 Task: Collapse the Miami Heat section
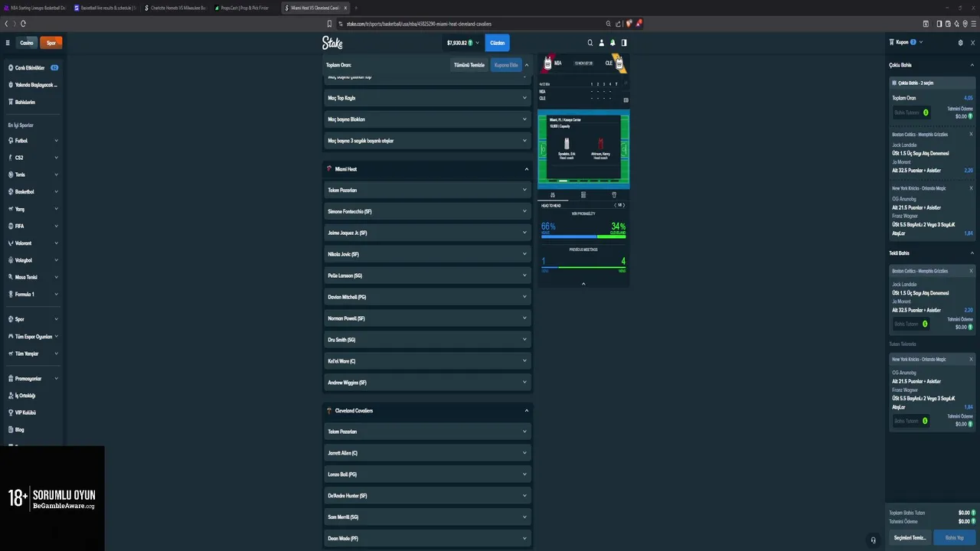(526, 169)
